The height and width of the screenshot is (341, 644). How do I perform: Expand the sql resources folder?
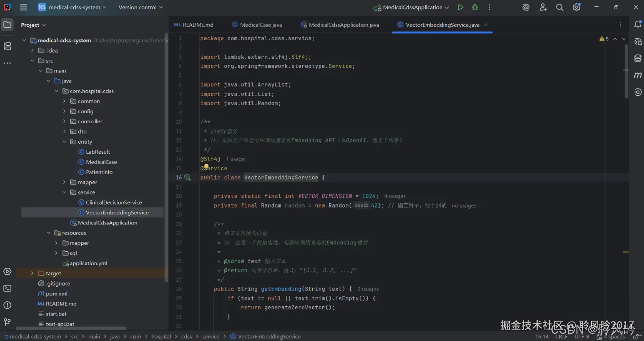pos(56,253)
